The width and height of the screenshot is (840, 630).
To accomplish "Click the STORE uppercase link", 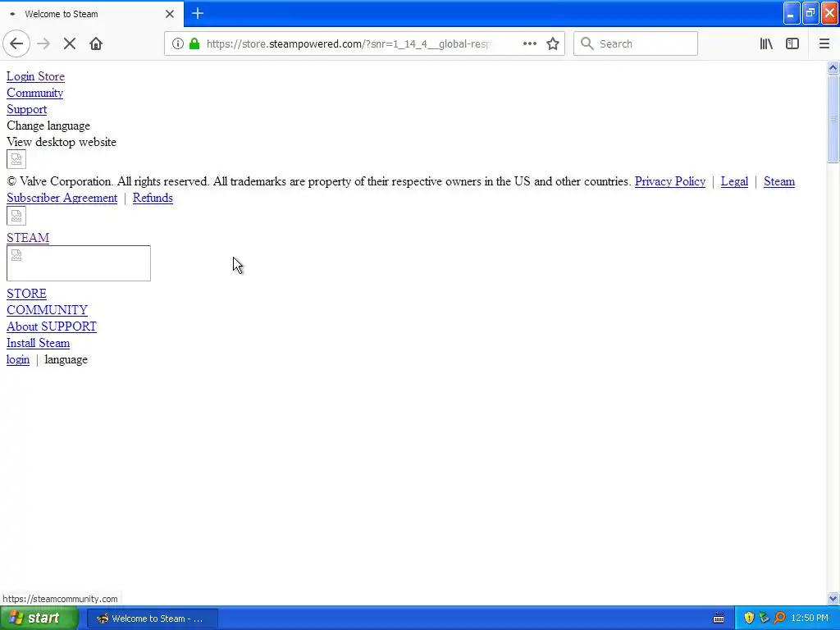I will pyautogui.click(x=27, y=294).
